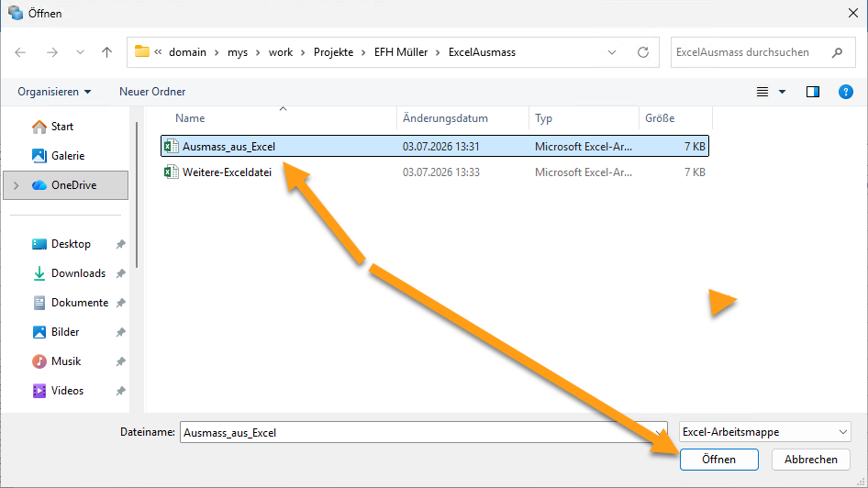
Task: Click pin icon next to Bilder
Action: pos(121,333)
